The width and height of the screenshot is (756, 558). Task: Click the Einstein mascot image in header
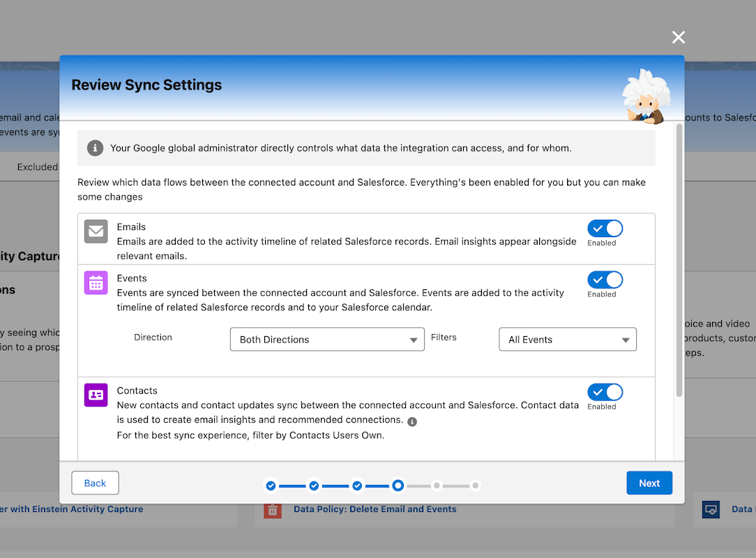646,96
